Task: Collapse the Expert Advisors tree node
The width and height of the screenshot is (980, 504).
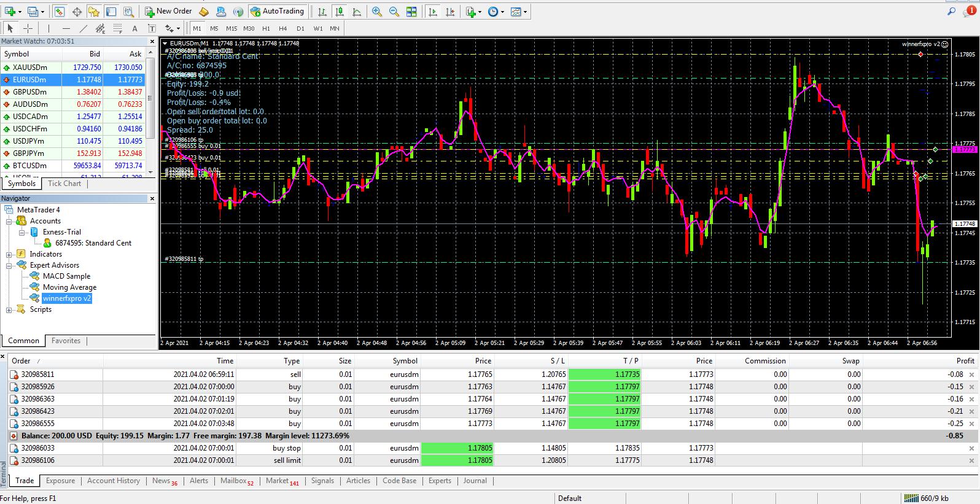Action: tap(9, 265)
